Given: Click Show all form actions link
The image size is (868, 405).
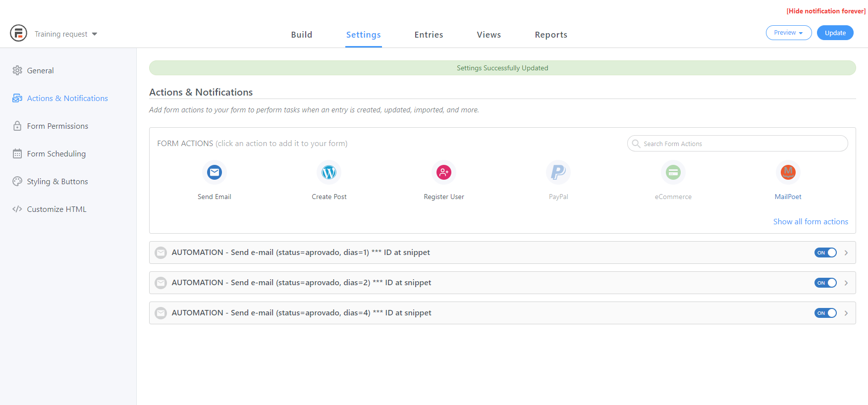Looking at the screenshot, I should tap(811, 222).
